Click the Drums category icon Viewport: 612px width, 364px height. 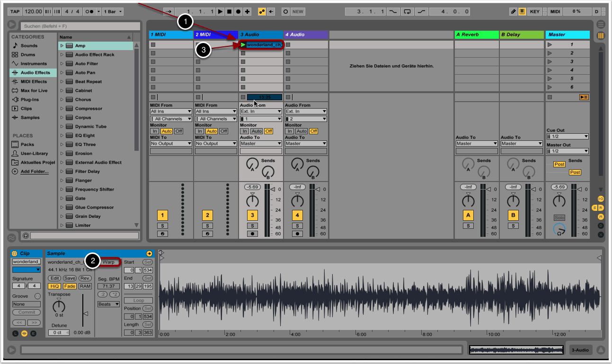[x=15, y=55]
